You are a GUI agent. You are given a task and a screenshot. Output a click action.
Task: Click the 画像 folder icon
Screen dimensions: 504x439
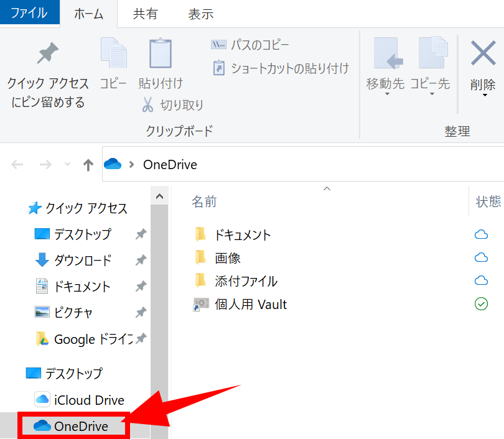[x=200, y=257]
